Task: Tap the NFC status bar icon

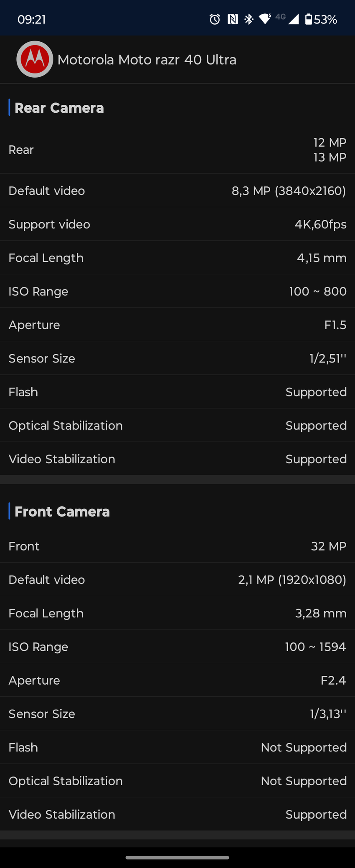Action: pyautogui.click(x=233, y=19)
